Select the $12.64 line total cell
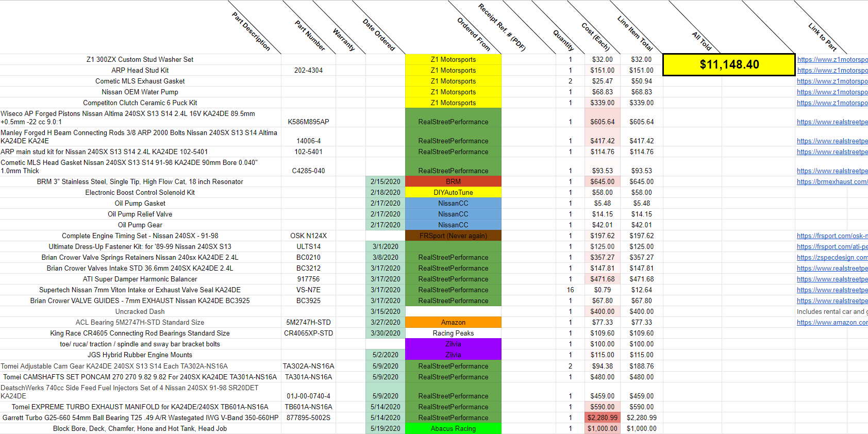The width and height of the screenshot is (868, 434). click(x=641, y=290)
